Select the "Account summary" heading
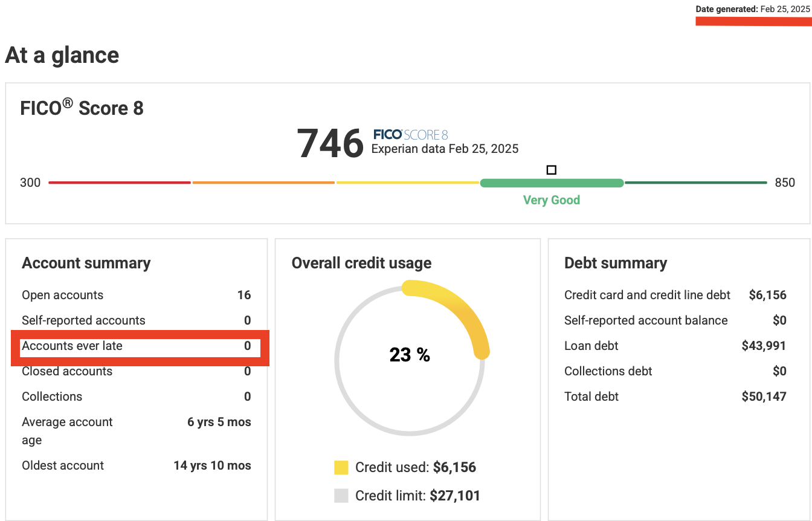Viewport: 812px width, 521px height. click(x=86, y=263)
